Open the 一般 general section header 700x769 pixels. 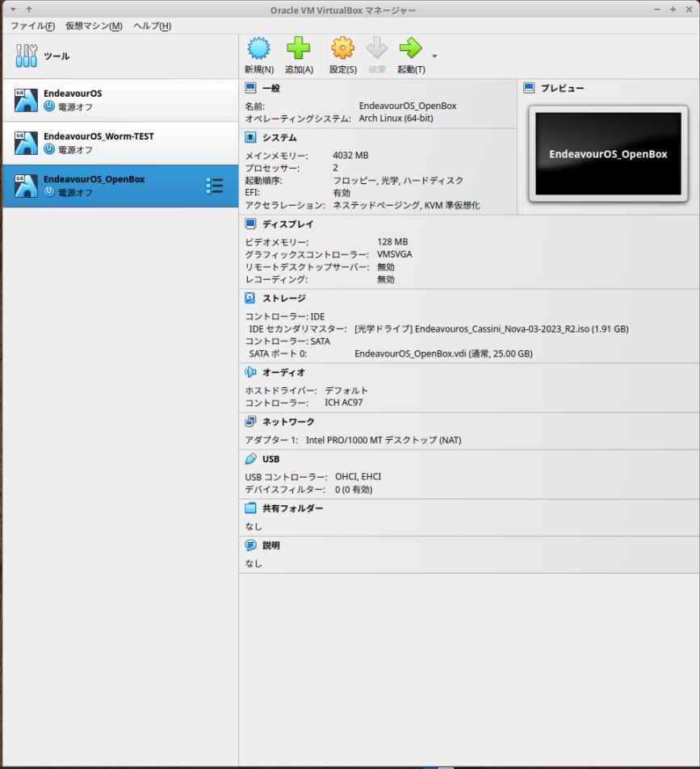(271, 88)
